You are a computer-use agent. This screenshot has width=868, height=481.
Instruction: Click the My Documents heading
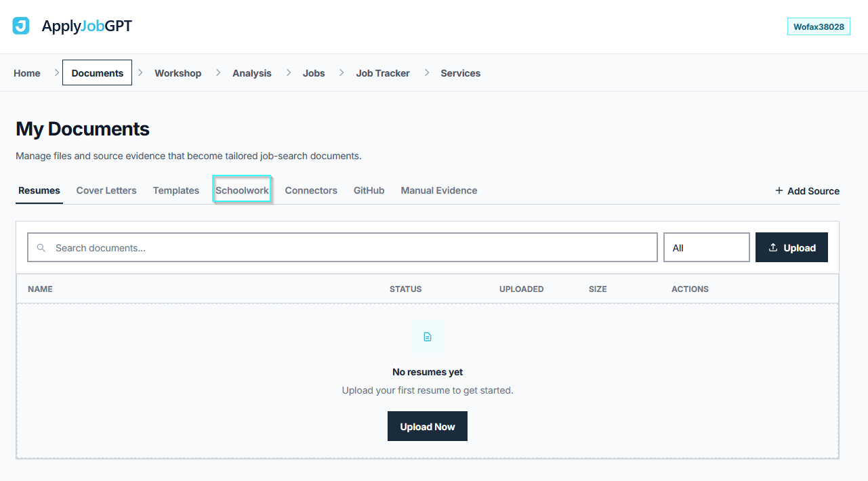pos(83,129)
